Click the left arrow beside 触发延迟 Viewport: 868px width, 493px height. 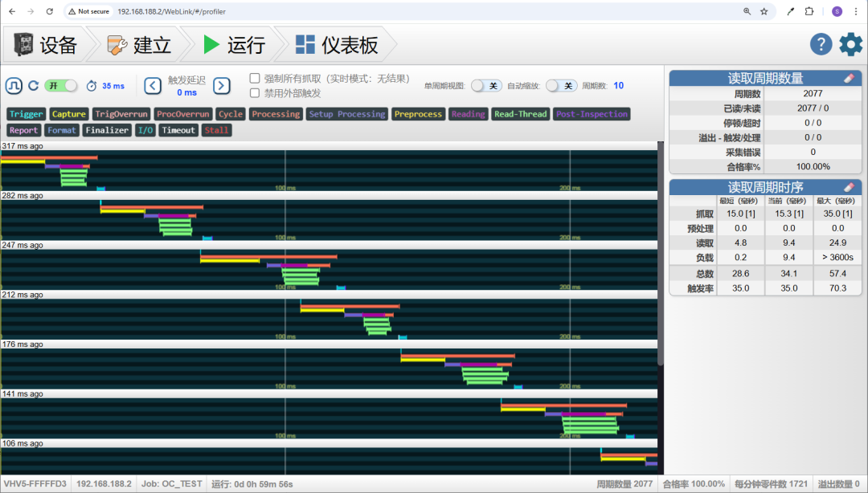[153, 86]
